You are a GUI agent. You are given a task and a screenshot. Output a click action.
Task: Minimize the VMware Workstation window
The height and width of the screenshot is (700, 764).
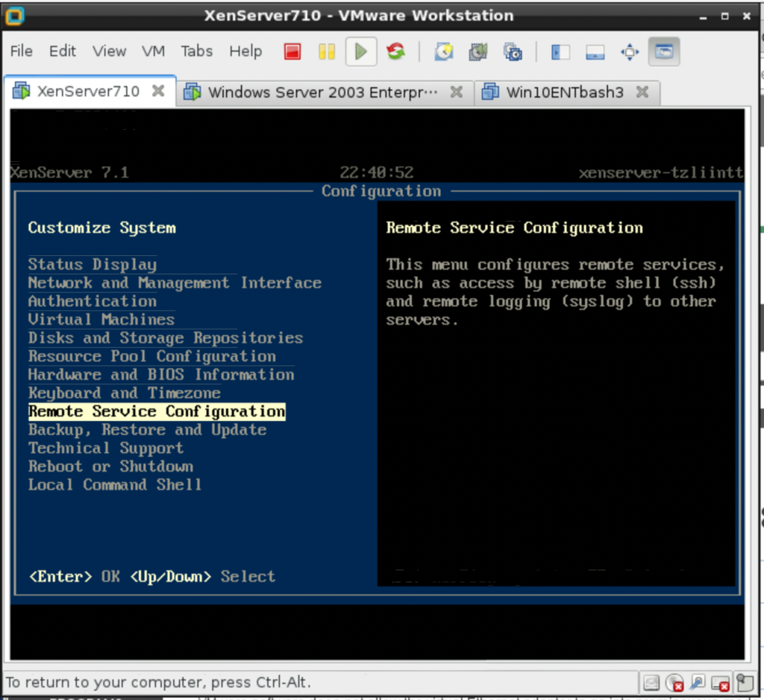(x=703, y=16)
